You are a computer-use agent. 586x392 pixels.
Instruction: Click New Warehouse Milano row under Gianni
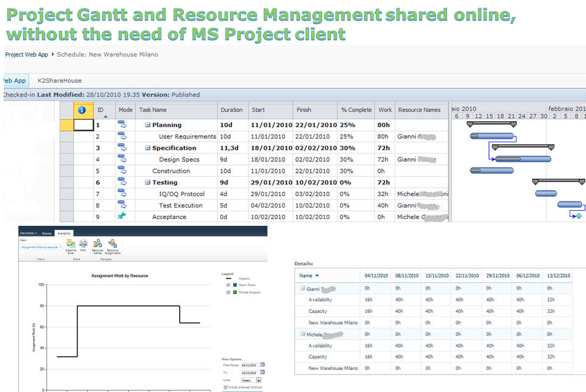coord(434,323)
